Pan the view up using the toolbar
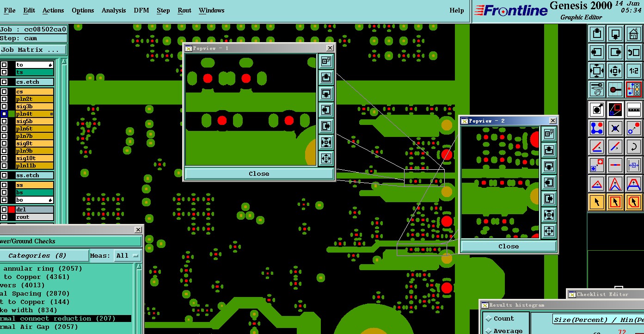Screen dimensions: 644x334 pyautogui.click(x=597, y=34)
